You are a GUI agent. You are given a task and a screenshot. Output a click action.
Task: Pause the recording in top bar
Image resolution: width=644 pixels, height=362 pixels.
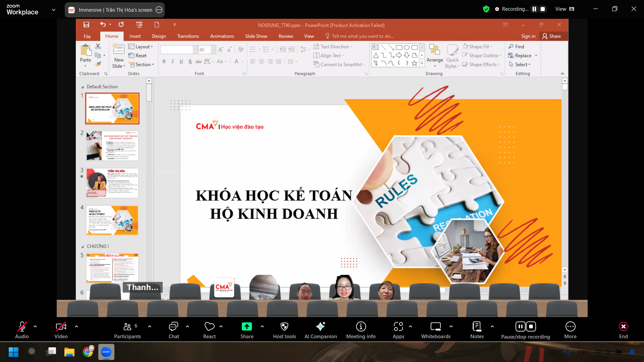tap(534, 9)
